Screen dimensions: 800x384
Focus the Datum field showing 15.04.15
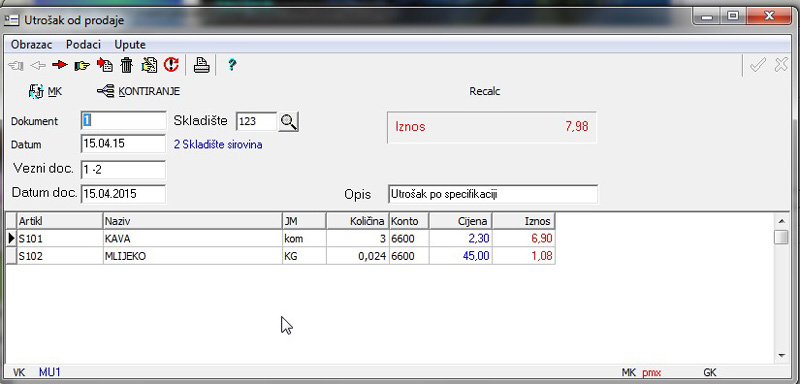tap(123, 144)
